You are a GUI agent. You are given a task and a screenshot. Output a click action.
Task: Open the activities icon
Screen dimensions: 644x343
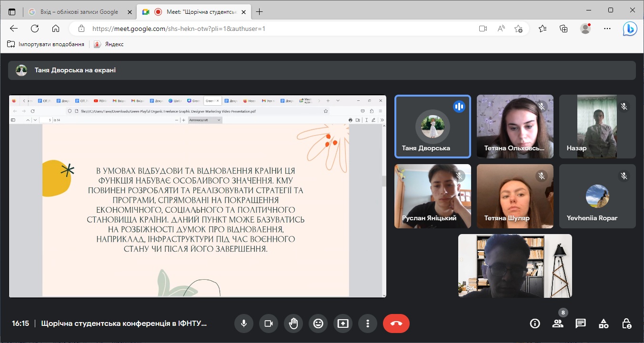tap(604, 323)
